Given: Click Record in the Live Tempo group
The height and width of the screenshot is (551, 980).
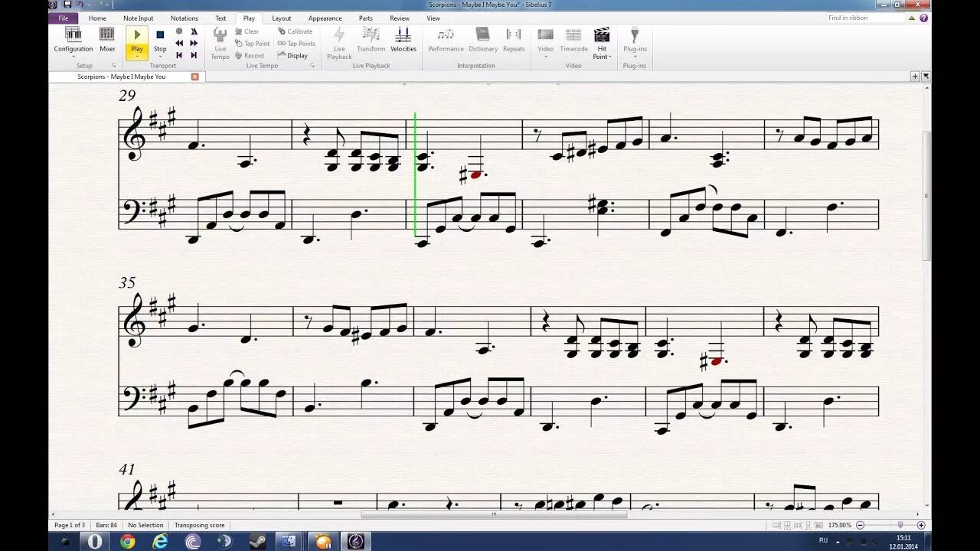Looking at the screenshot, I should 249,55.
